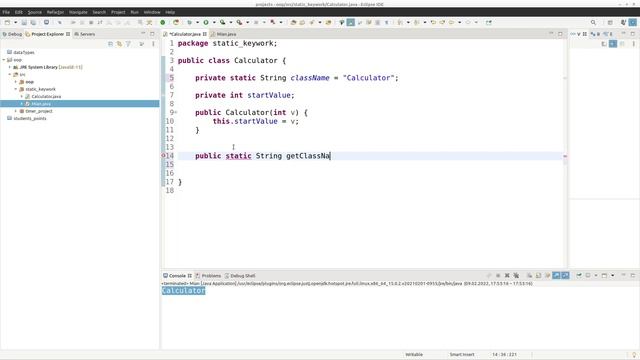
Task: Open the Run launch dropdown arrow
Action: 214,22
